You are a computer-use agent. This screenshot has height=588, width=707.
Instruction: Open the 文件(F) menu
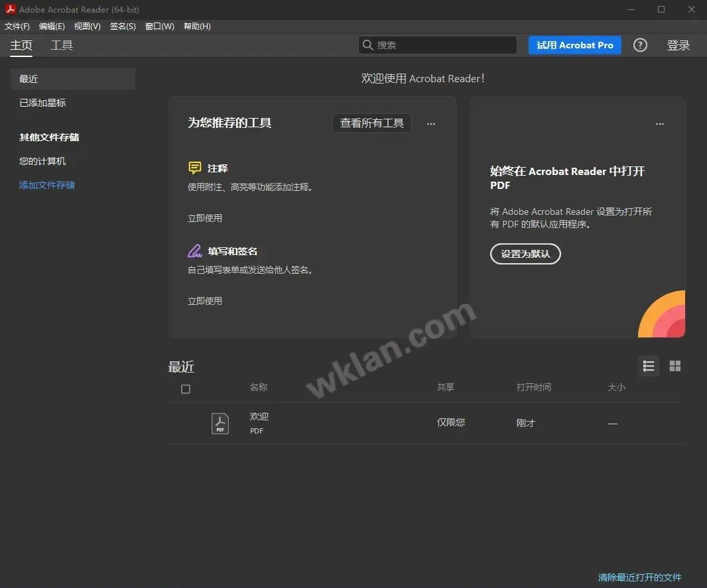tap(17, 27)
